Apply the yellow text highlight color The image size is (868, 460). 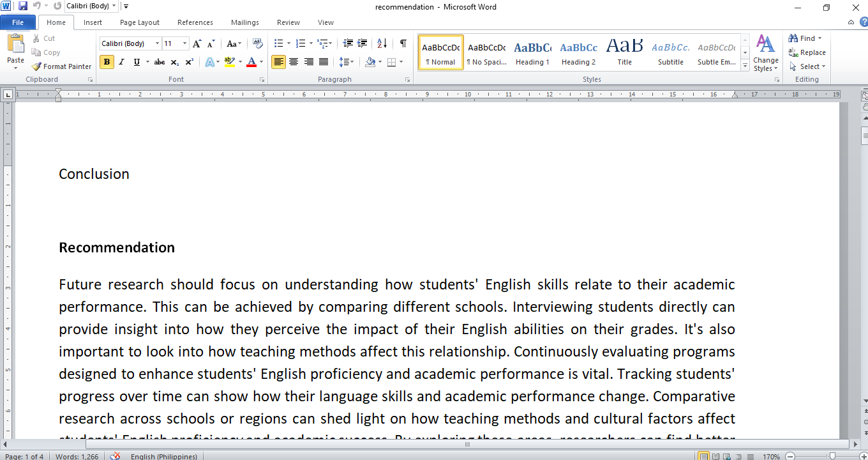(x=229, y=62)
